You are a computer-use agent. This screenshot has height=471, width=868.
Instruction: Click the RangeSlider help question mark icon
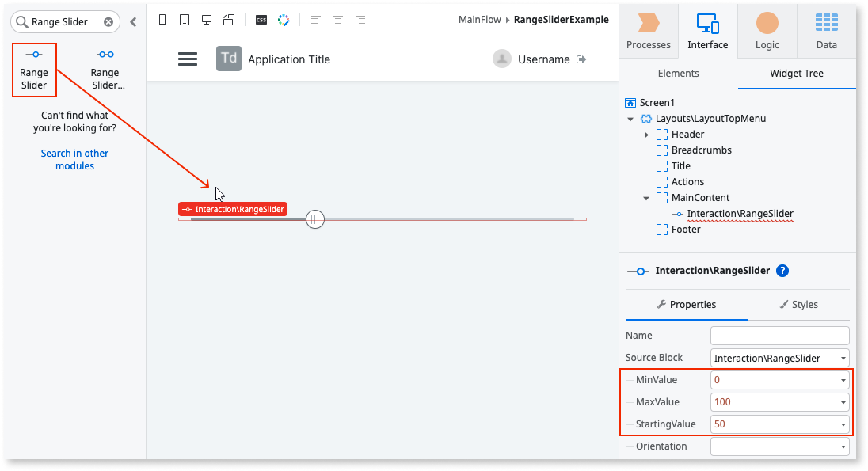coord(782,271)
